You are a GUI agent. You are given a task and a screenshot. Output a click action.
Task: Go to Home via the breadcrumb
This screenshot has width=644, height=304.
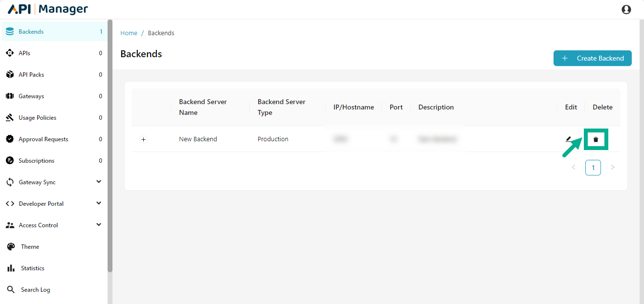click(129, 33)
